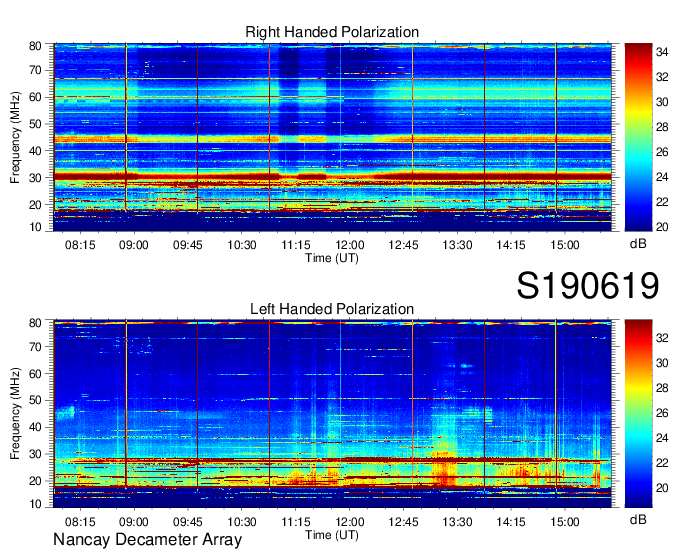Click 11:15 tick on Left Handed time axis
The width and height of the screenshot is (680, 552).
[x=296, y=522]
